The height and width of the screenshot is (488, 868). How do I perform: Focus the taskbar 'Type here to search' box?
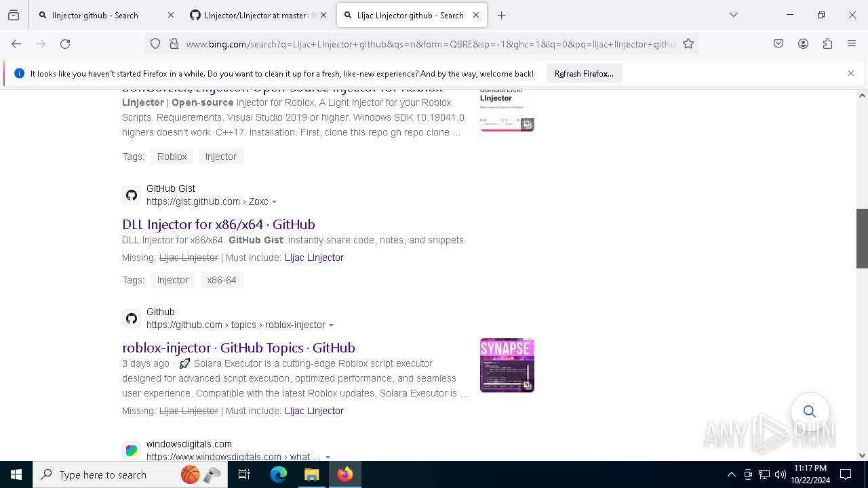point(131,474)
